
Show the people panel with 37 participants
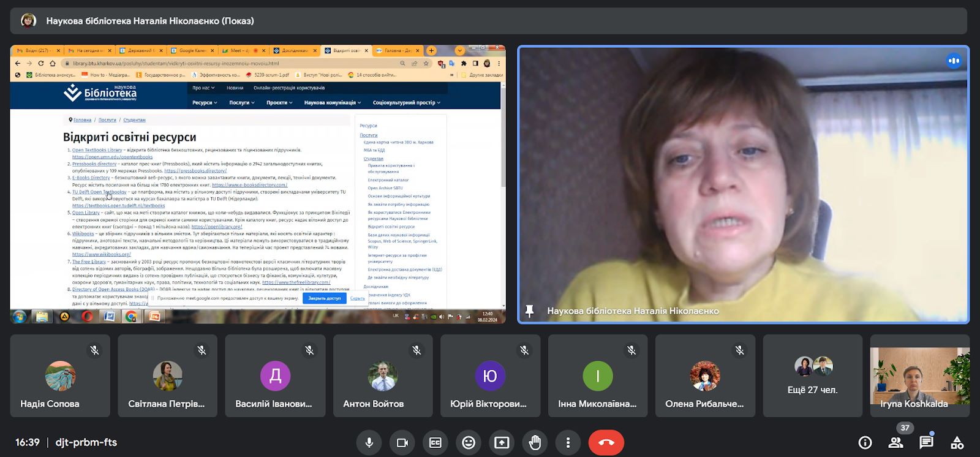895,442
